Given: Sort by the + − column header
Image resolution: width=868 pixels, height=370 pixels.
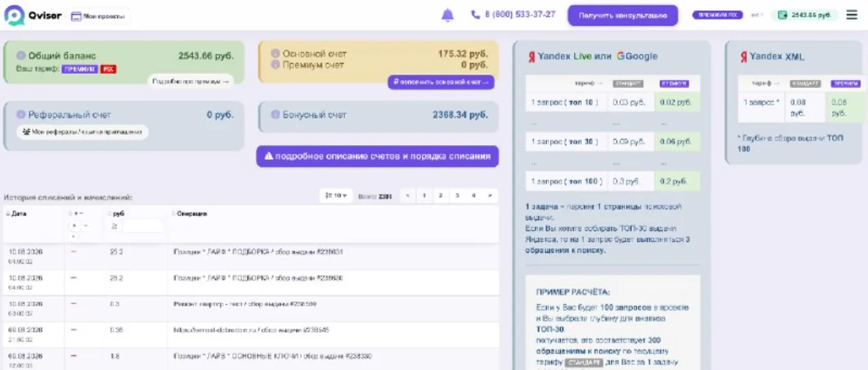Looking at the screenshot, I should click(76, 213).
